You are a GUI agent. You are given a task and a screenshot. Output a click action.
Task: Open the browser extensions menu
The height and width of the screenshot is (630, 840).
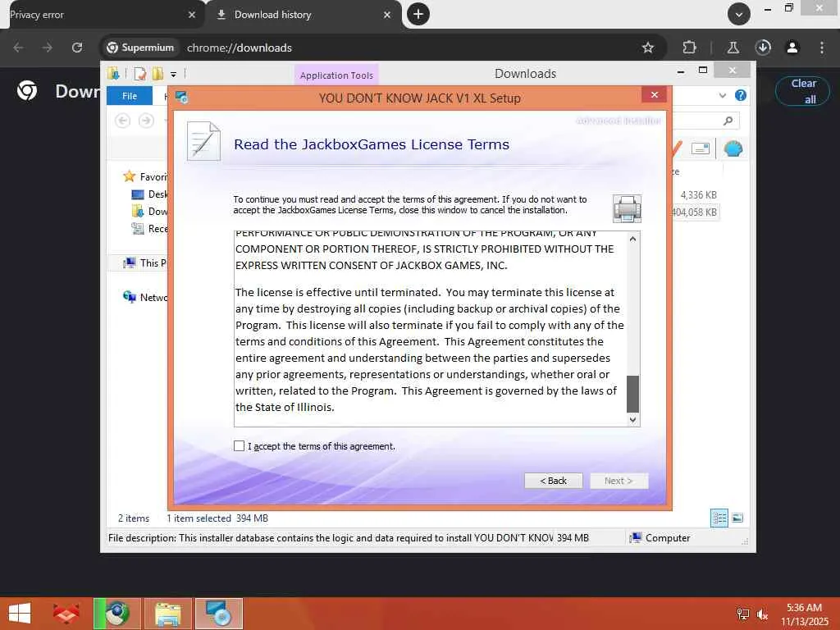click(x=689, y=48)
